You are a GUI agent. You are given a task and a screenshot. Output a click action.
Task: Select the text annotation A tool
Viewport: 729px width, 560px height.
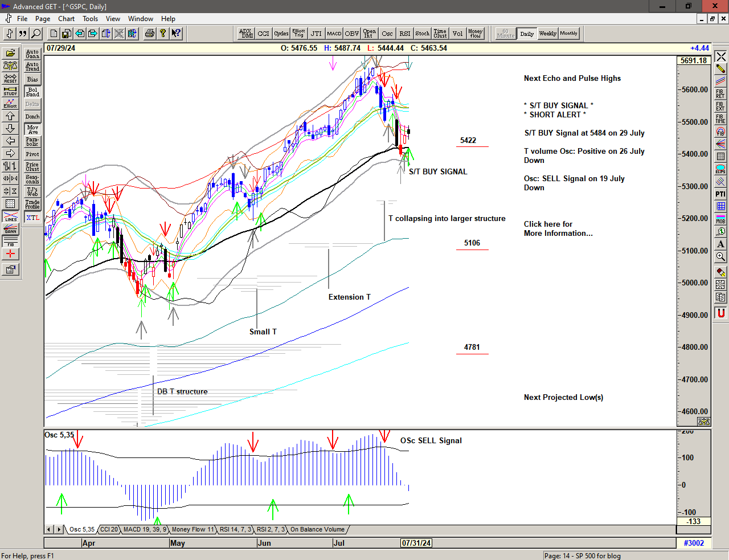(720, 244)
